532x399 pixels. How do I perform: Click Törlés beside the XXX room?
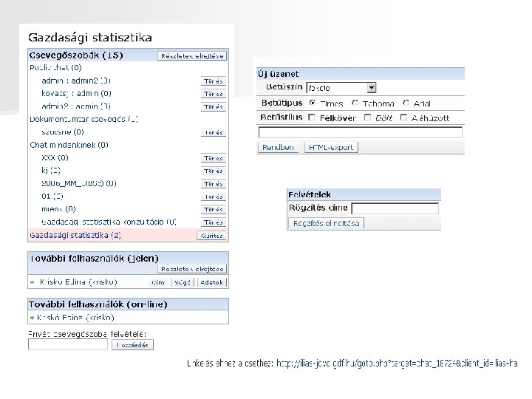click(x=213, y=158)
